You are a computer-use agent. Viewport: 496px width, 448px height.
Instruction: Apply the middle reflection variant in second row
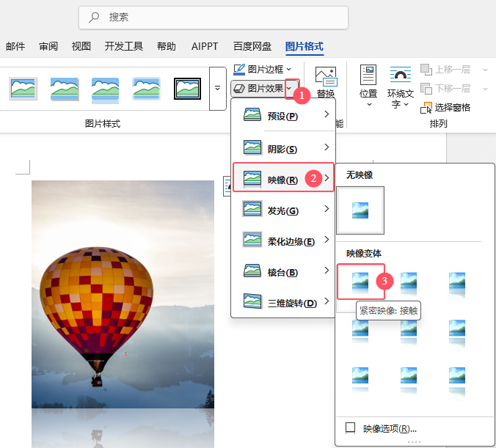click(409, 331)
